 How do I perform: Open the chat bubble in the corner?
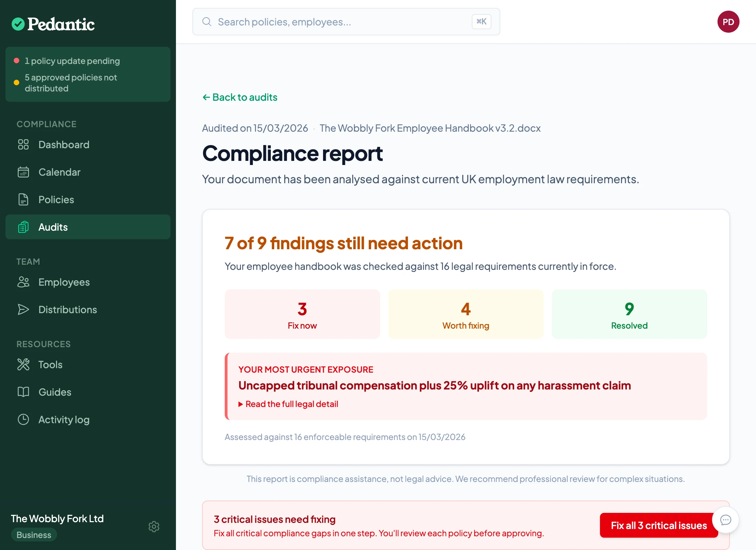(725, 520)
